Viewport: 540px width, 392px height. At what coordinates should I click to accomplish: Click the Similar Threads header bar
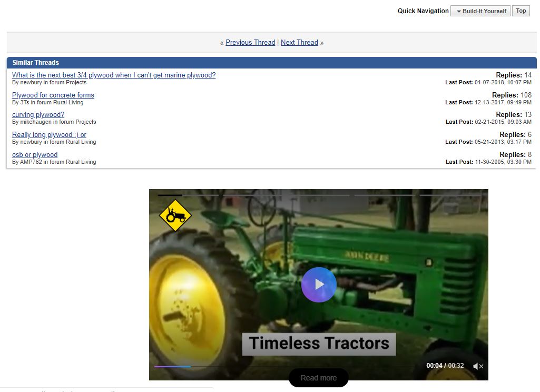pos(271,63)
